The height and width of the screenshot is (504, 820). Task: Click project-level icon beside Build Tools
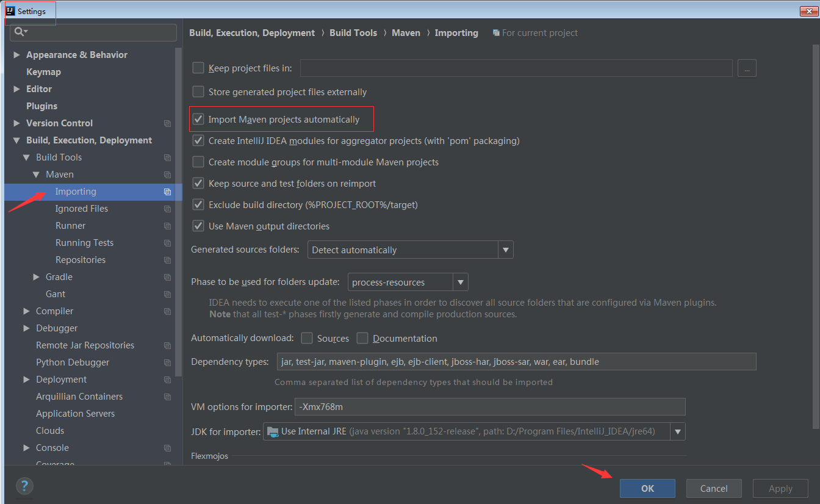167,157
